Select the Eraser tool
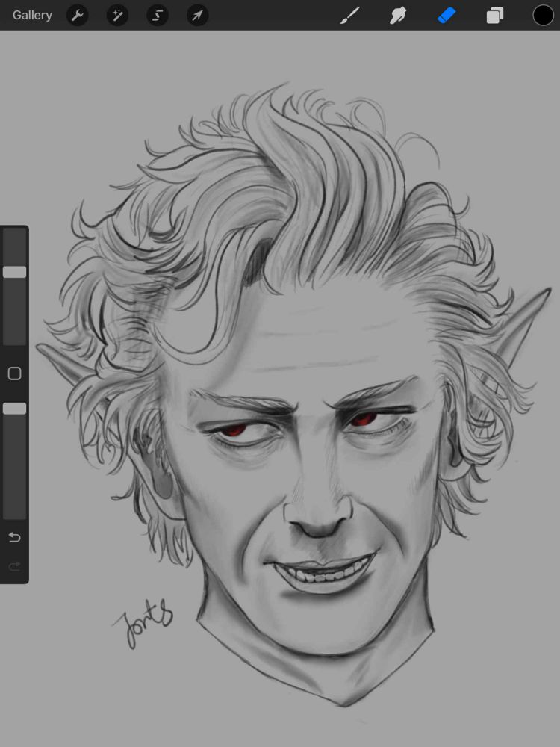 click(x=447, y=16)
